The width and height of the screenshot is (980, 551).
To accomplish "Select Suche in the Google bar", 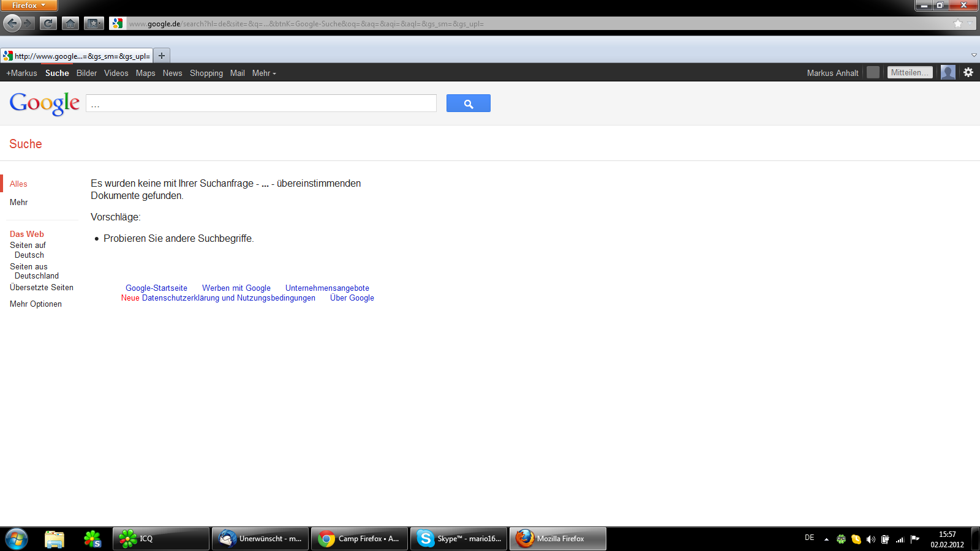I will tap(57, 73).
